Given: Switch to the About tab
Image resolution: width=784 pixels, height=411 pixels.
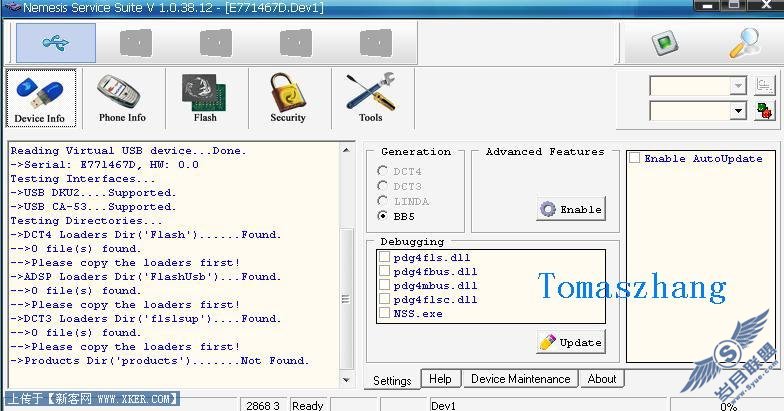Looking at the screenshot, I should (602, 378).
